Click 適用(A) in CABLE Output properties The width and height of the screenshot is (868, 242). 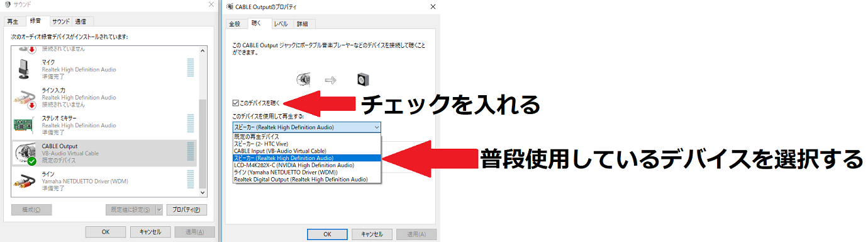pyautogui.click(x=416, y=234)
